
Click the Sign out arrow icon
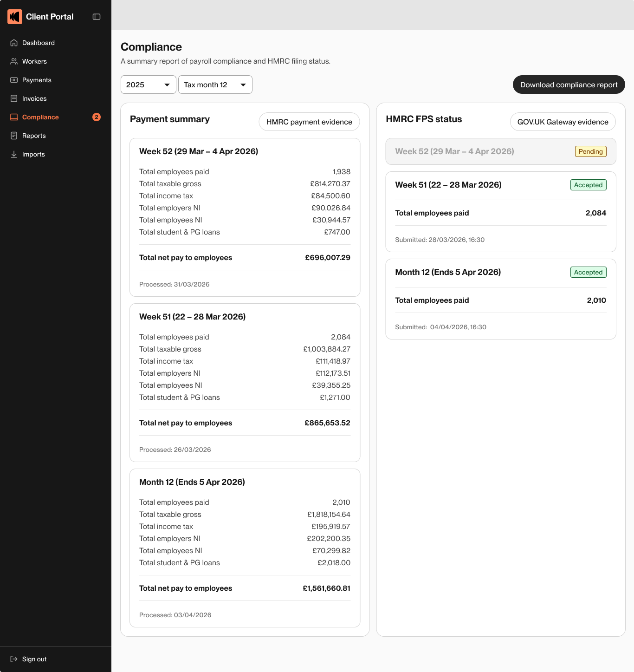[x=14, y=659]
